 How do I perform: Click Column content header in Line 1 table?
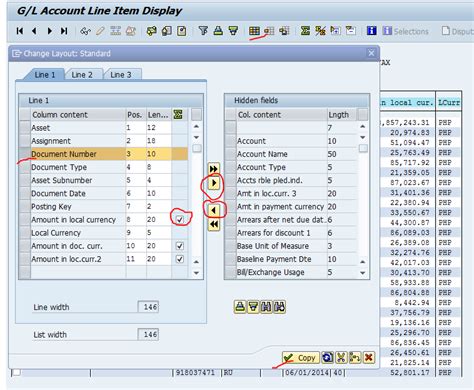[x=78, y=115]
